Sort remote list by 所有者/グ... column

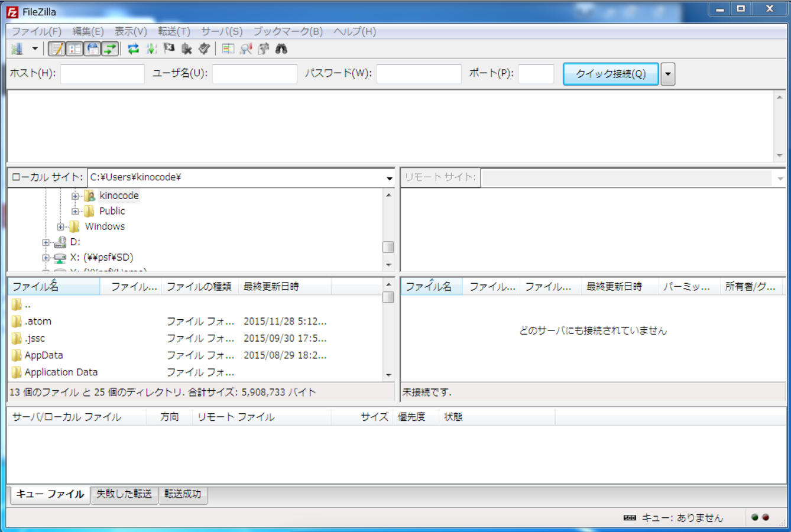pos(752,287)
